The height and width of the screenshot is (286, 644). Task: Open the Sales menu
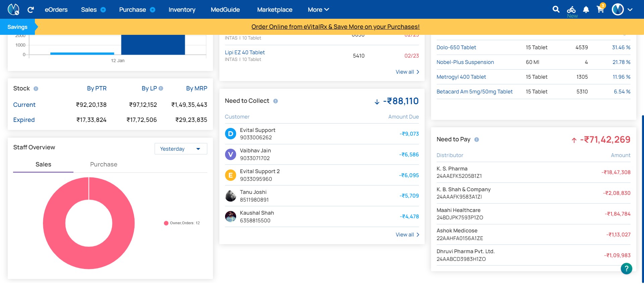click(89, 10)
